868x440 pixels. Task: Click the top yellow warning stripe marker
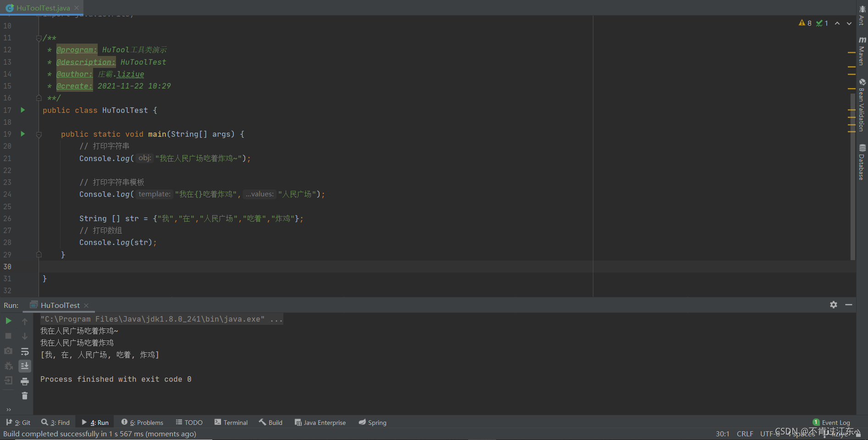851,53
